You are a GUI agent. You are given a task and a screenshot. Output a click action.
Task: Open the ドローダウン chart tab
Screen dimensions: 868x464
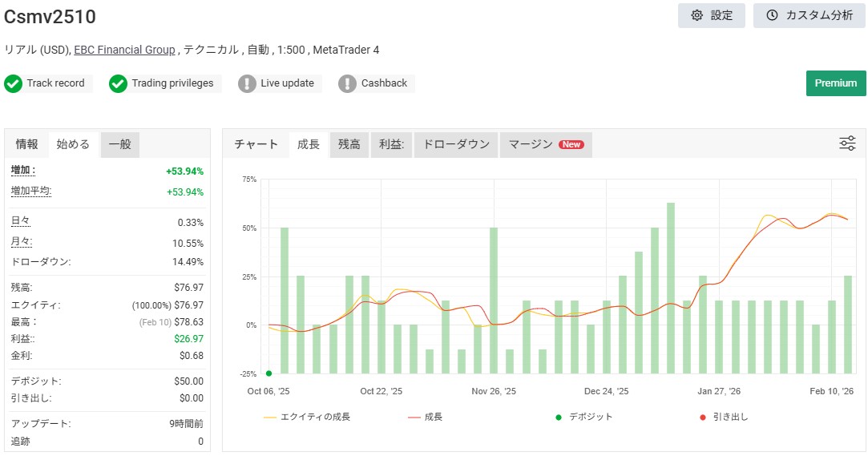[x=456, y=144]
